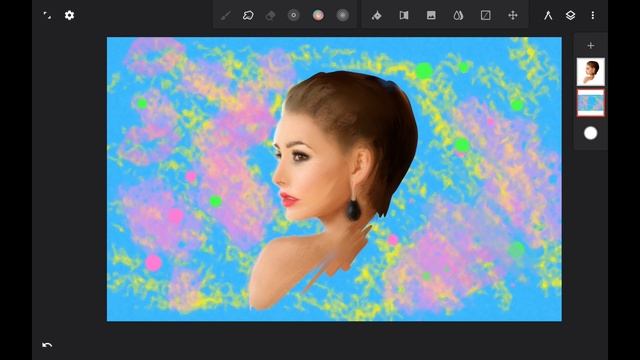Open the gray brush opacity circle
The height and width of the screenshot is (360, 640).
pos(343,16)
